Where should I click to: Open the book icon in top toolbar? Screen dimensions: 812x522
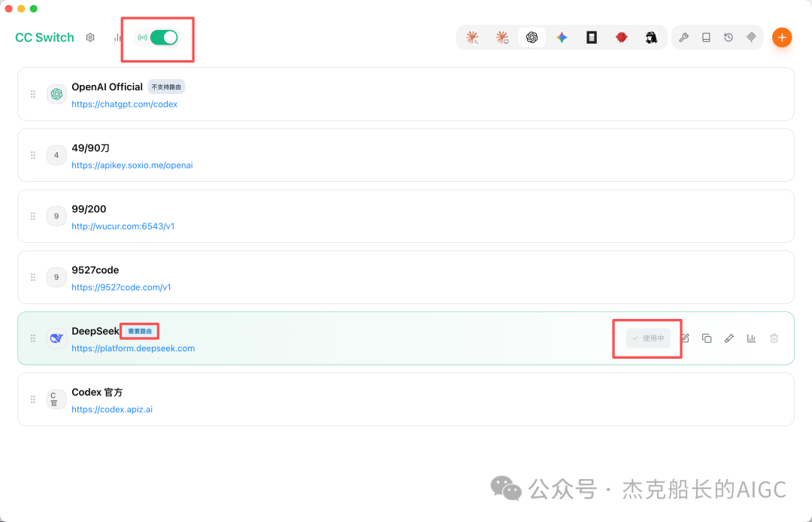[706, 38]
